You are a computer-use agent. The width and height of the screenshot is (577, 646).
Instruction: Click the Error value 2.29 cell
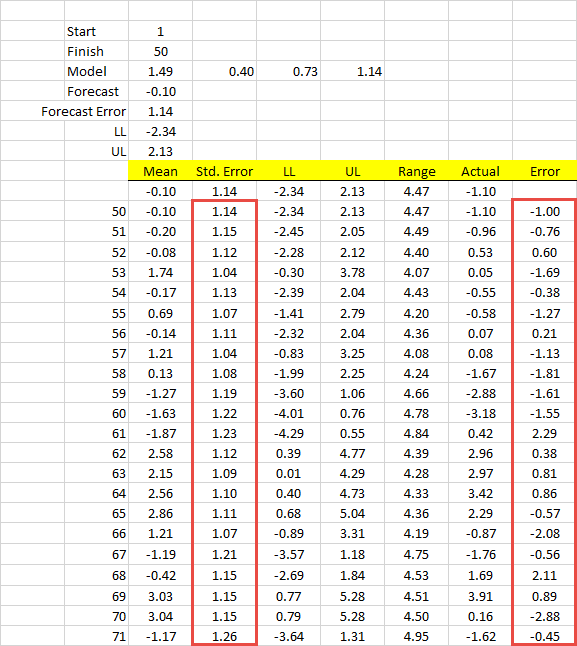[x=544, y=433]
